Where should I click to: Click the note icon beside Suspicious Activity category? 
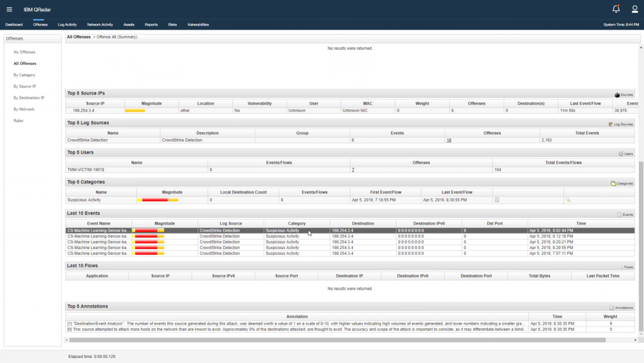(497, 199)
